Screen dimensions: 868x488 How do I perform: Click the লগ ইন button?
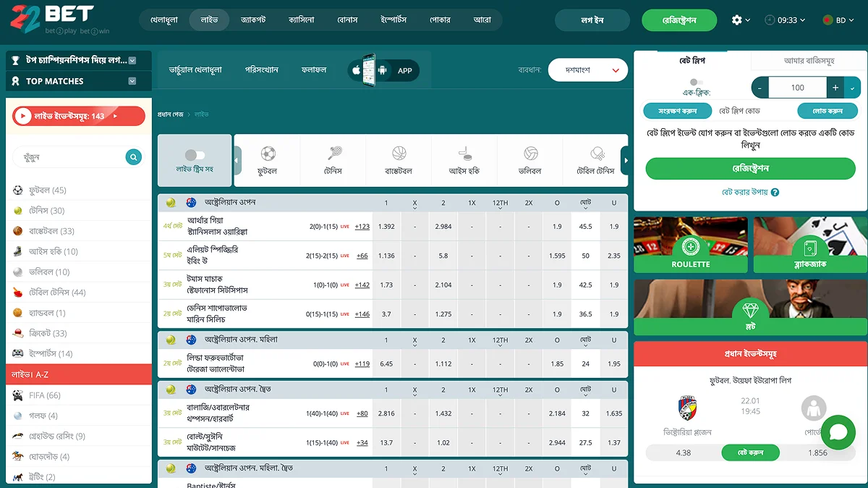pos(592,21)
